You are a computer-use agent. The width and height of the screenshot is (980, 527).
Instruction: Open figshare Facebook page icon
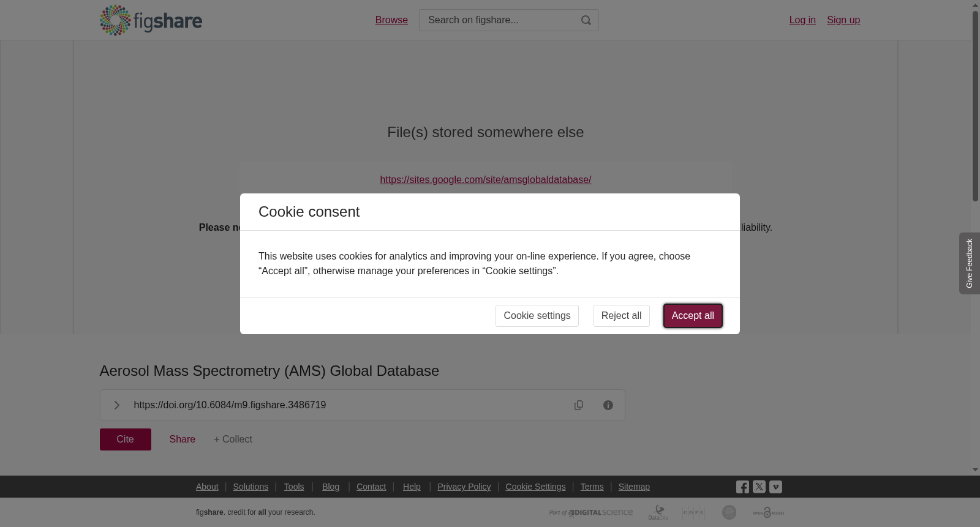click(742, 487)
